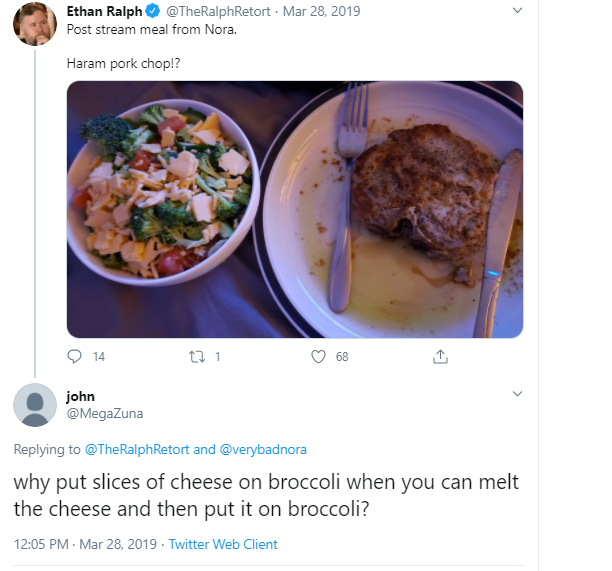Open the @TheRalphRetort handle in header
The image size is (612, 571).
[x=218, y=11]
